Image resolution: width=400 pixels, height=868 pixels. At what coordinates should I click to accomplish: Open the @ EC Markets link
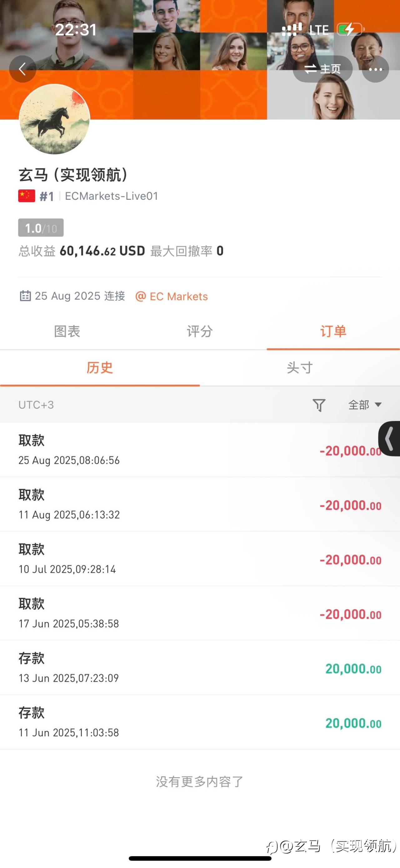point(171,297)
